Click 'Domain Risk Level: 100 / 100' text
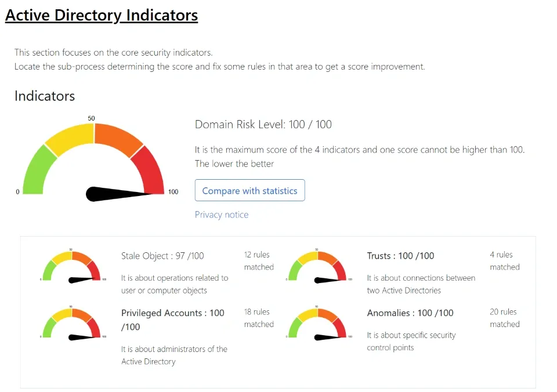Screen dimensions: 557x392 [x=263, y=124]
